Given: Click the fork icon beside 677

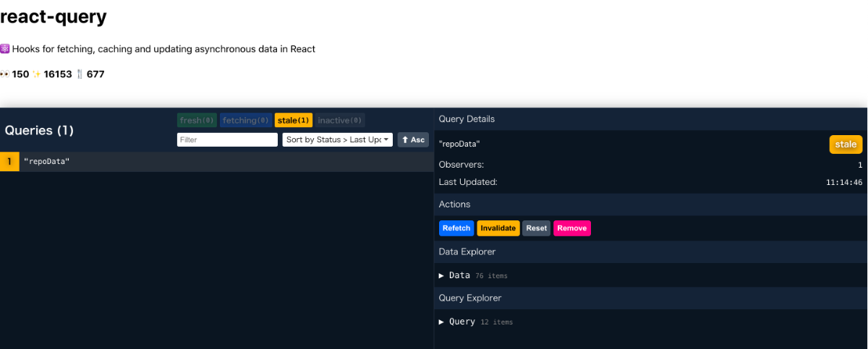Looking at the screenshot, I should click(80, 74).
